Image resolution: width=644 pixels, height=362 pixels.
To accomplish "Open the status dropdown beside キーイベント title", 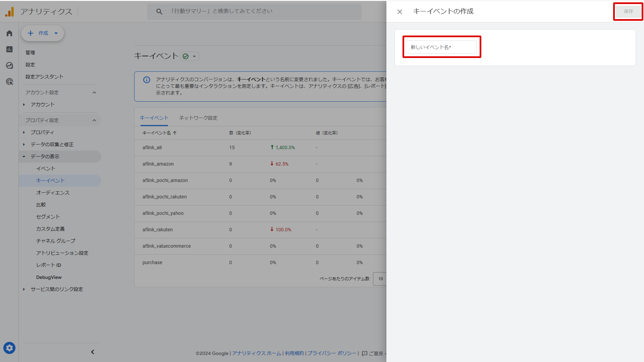I will (x=190, y=56).
